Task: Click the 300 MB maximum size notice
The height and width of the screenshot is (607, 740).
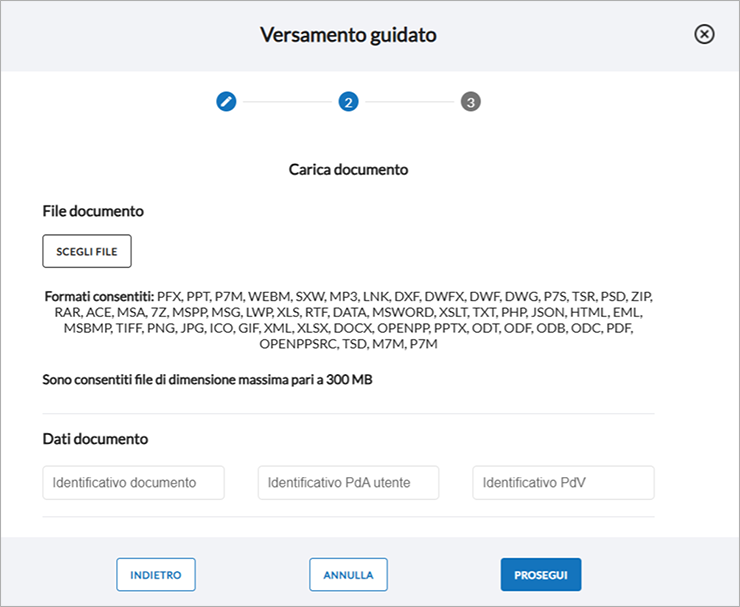Action: coord(207,380)
